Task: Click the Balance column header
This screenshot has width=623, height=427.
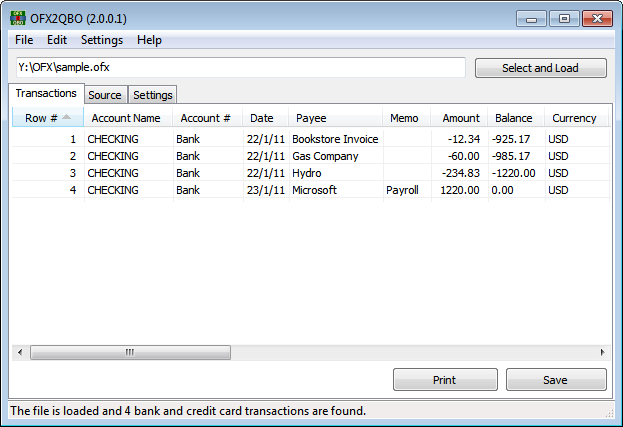Action: click(x=516, y=118)
